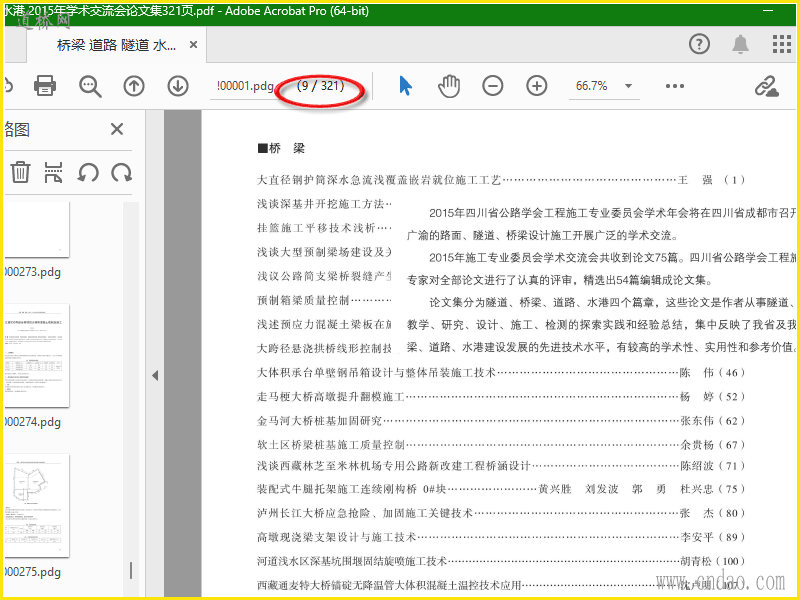
Task: Click entry 大直径钢护筒深水急流浅覆盖嵌岩就位施工工艺
Action: pyautogui.click(x=379, y=180)
